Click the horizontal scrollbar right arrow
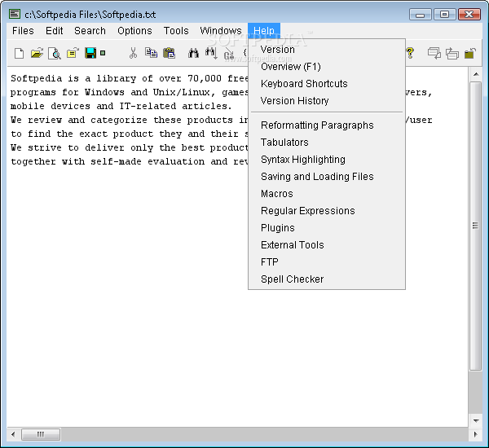 click(x=475, y=435)
